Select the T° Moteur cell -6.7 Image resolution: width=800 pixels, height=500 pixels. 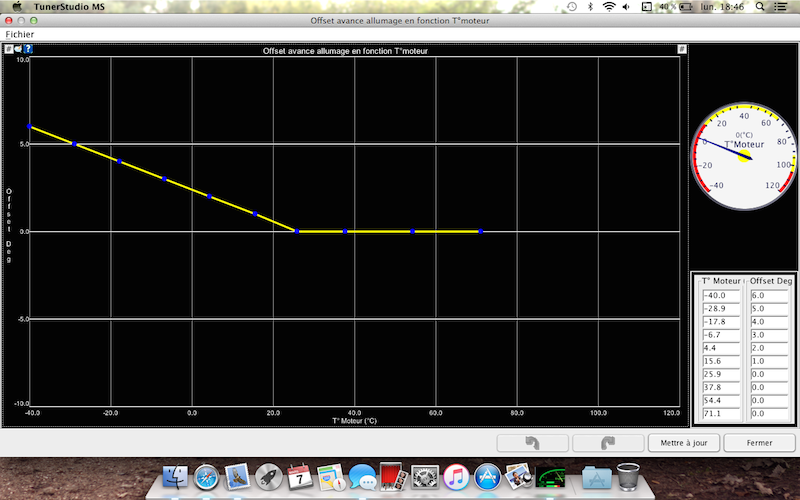point(721,335)
